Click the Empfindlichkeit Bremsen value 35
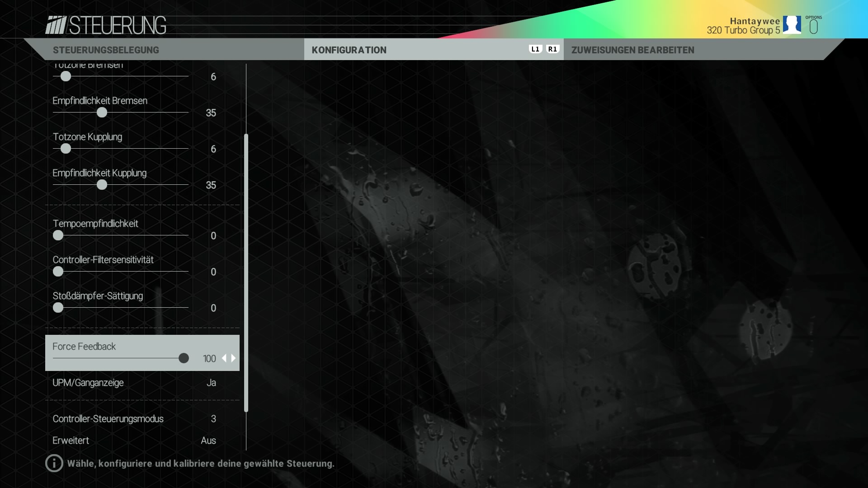868x488 pixels. coord(211,113)
